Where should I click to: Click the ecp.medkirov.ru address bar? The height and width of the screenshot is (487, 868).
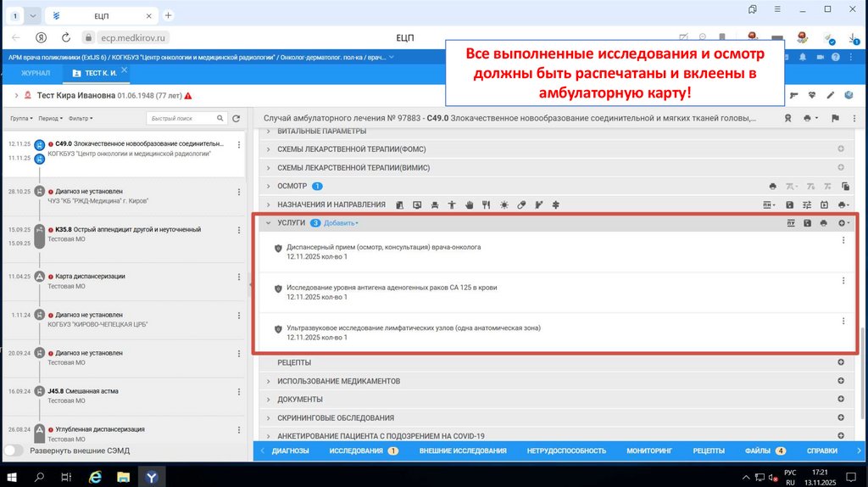[133, 37]
